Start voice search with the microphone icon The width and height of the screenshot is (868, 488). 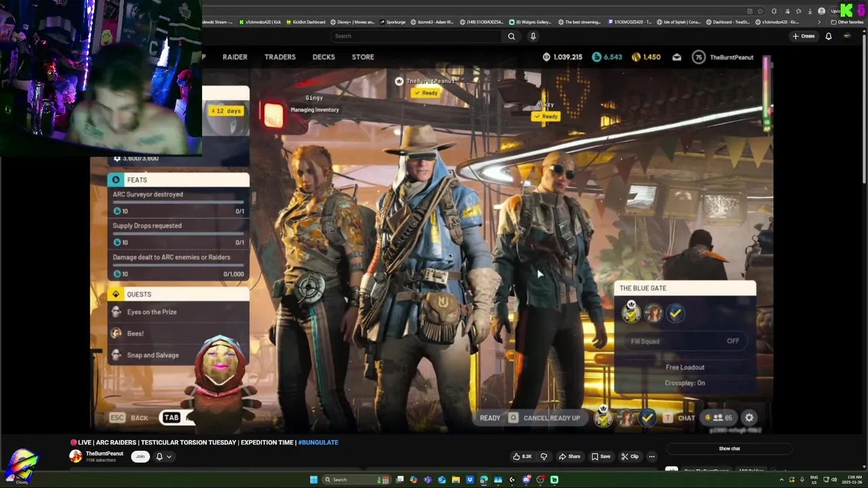coord(533,36)
